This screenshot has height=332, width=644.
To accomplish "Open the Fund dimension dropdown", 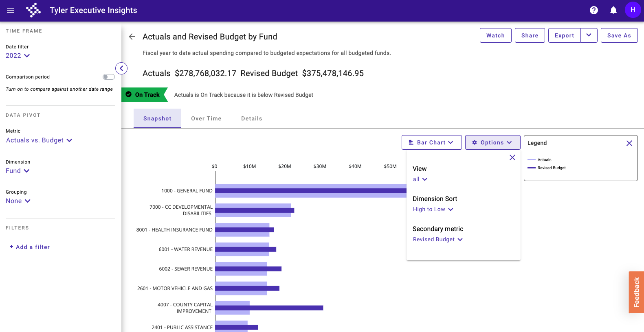I will point(18,171).
